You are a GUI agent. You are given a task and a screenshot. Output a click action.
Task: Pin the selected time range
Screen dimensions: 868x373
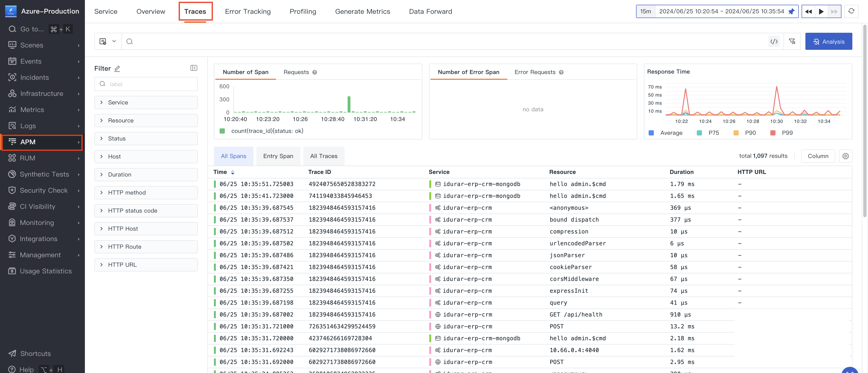tap(791, 11)
